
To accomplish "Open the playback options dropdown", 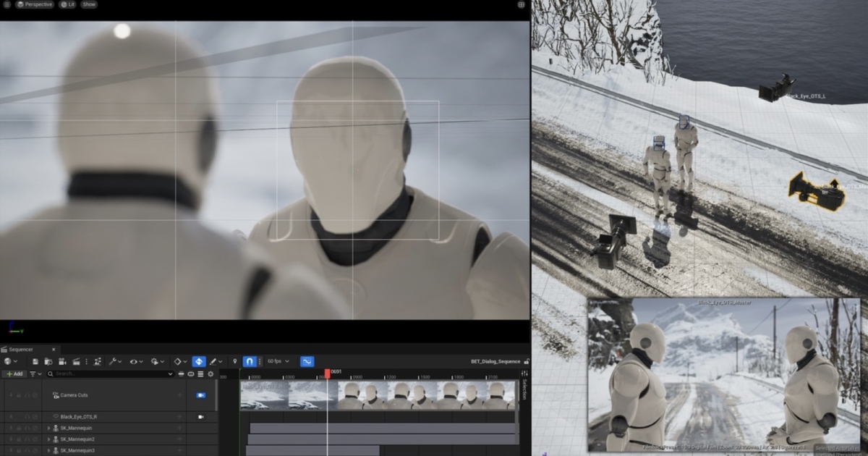I will [x=157, y=361].
